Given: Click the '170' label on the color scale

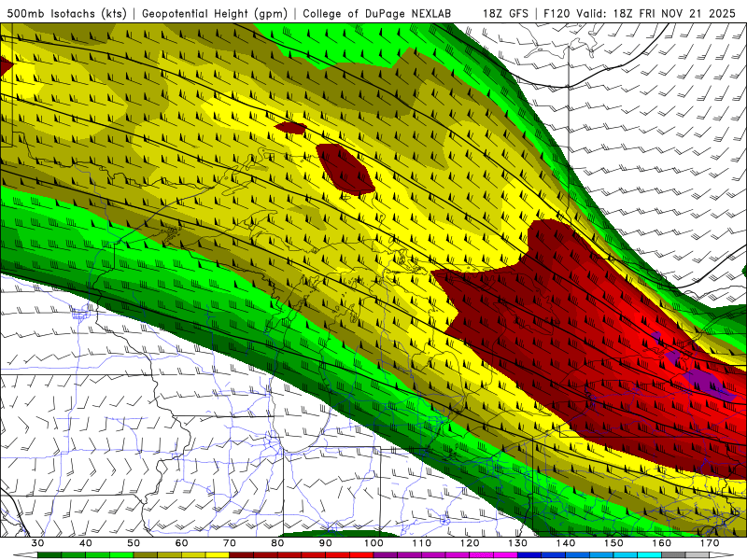Looking at the screenshot, I should [710, 543].
